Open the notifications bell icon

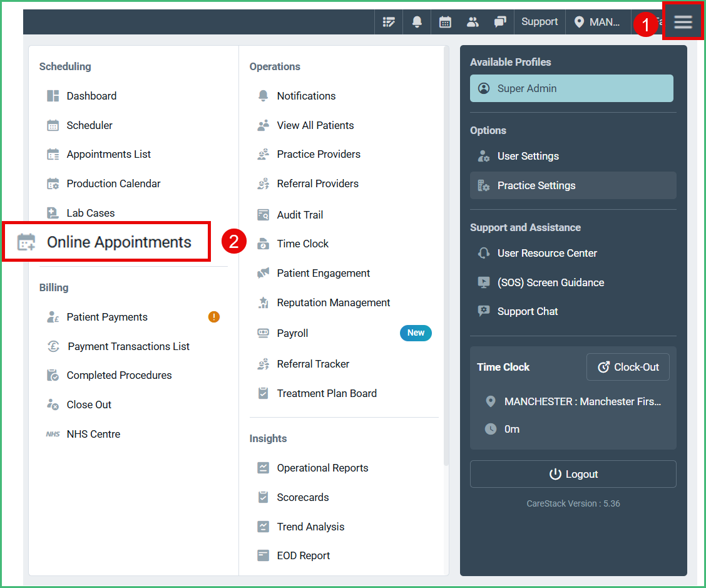(417, 21)
